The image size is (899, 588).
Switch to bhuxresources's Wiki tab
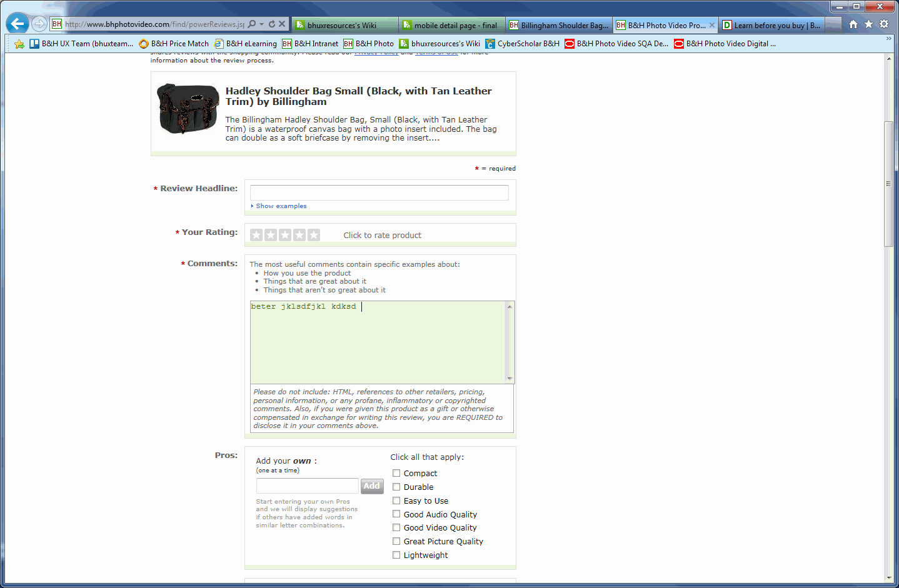(x=344, y=26)
